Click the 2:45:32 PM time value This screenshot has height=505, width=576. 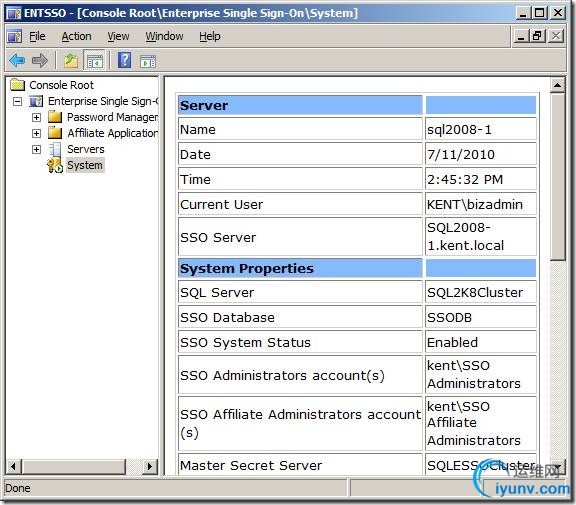465,180
